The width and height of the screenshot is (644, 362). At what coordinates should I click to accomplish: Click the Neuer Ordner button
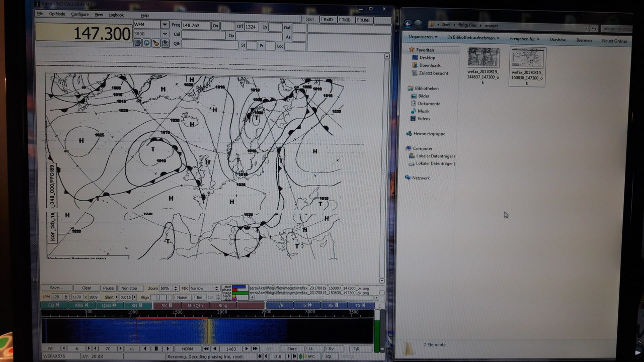coord(614,41)
